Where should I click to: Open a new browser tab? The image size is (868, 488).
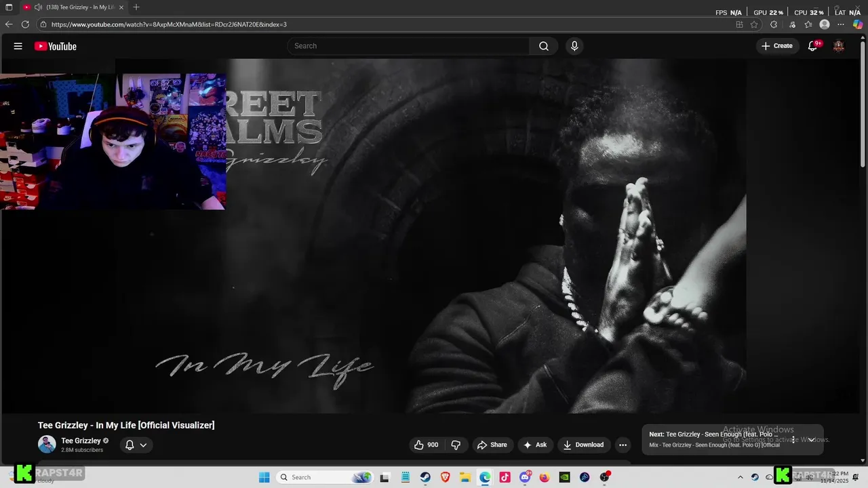coord(136,7)
